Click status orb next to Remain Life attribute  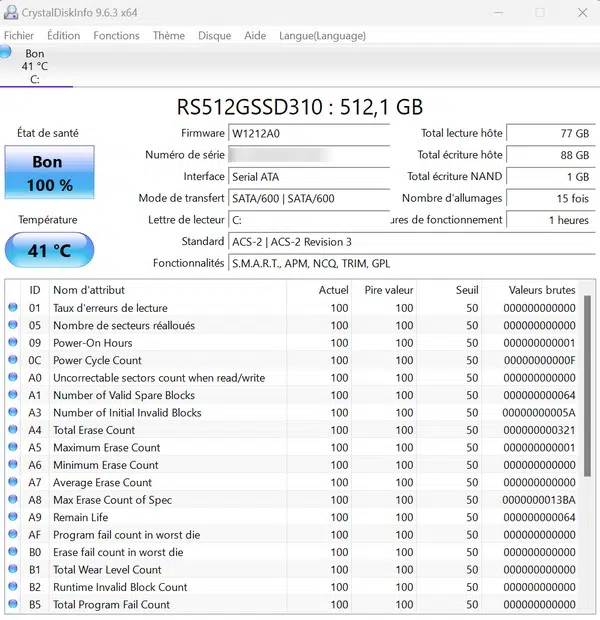[13, 517]
